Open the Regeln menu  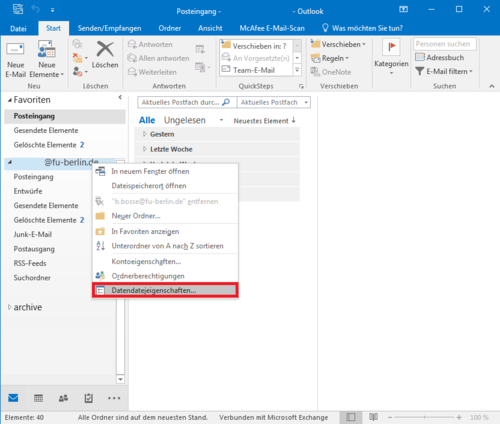click(x=330, y=58)
